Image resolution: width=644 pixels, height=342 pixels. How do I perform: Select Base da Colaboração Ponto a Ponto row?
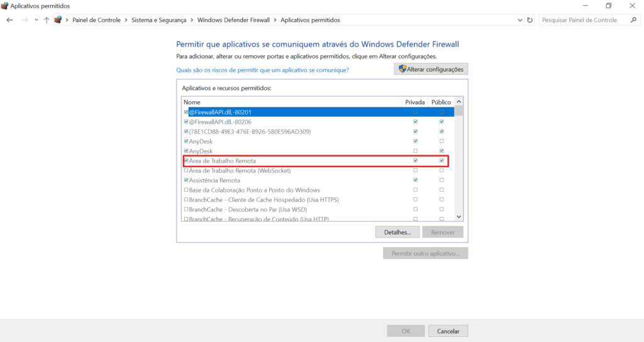318,190
